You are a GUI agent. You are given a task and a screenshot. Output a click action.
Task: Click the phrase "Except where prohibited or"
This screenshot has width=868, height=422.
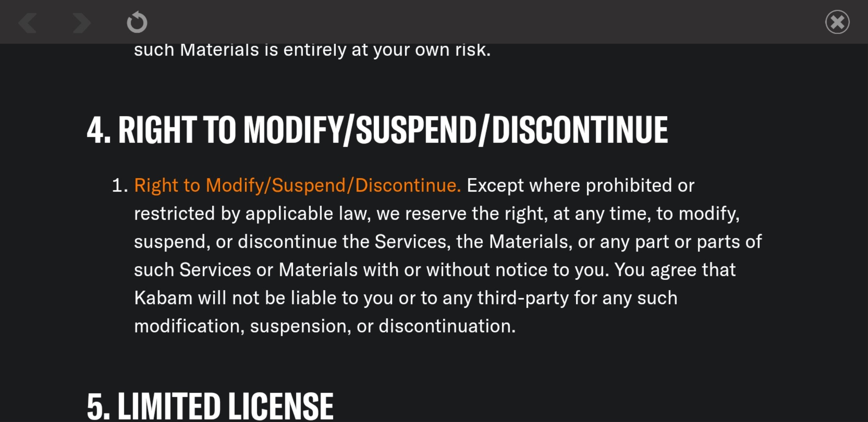point(581,185)
